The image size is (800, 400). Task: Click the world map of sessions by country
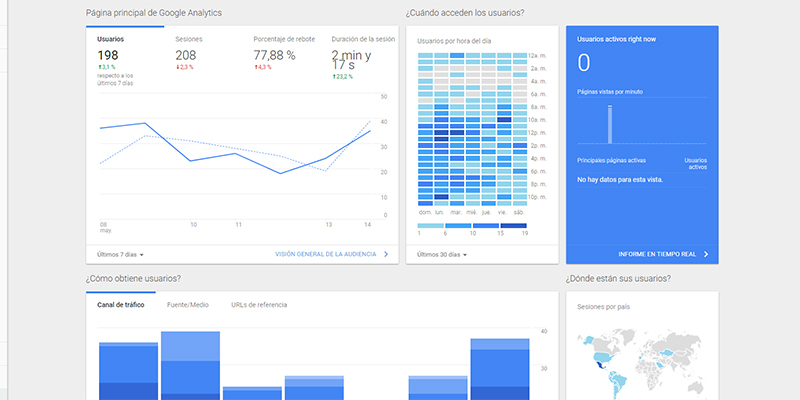tap(642, 364)
